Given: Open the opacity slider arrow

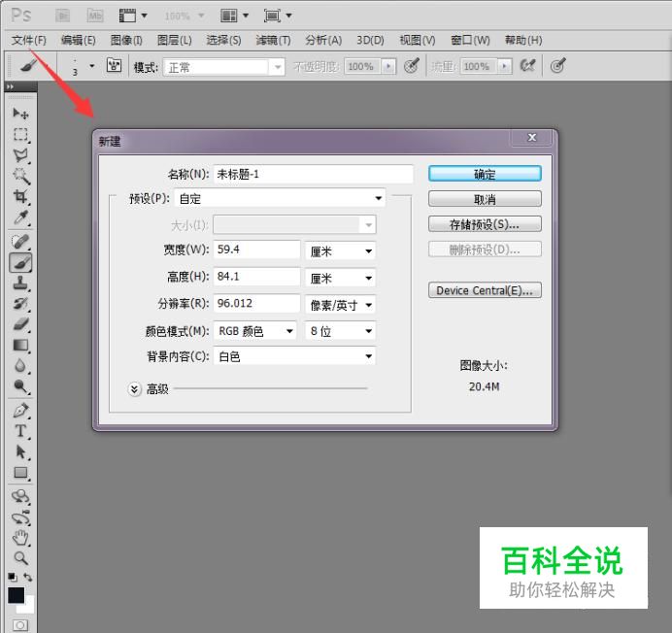Looking at the screenshot, I should [388, 66].
